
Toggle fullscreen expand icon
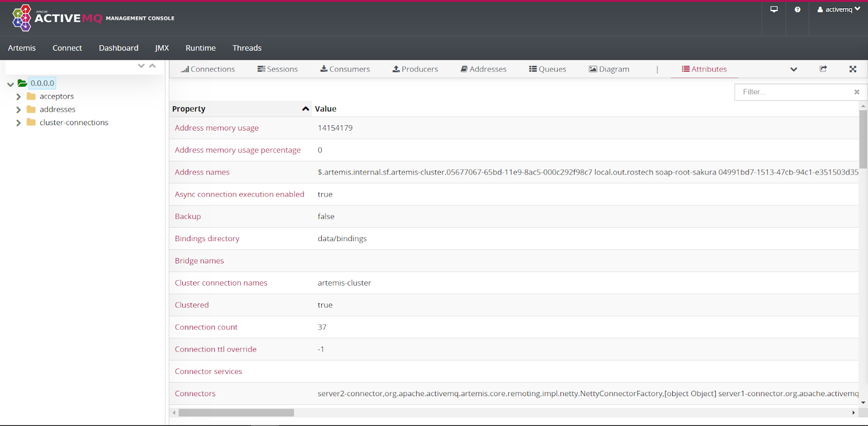(x=853, y=69)
